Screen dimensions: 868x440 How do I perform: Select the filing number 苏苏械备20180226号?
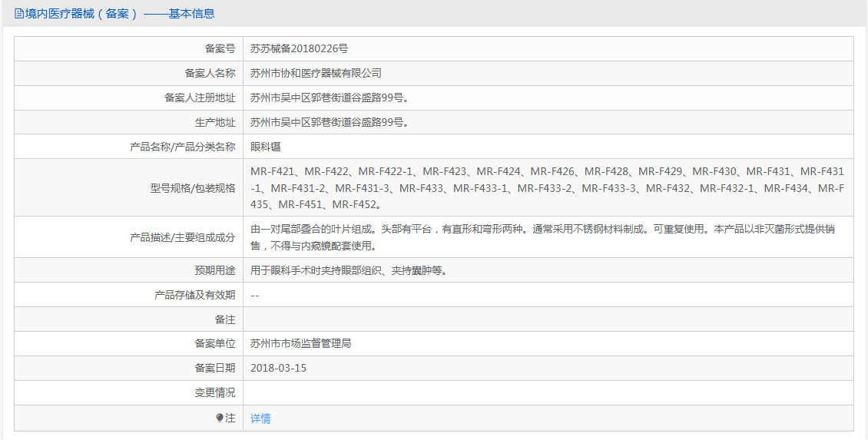coord(299,48)
